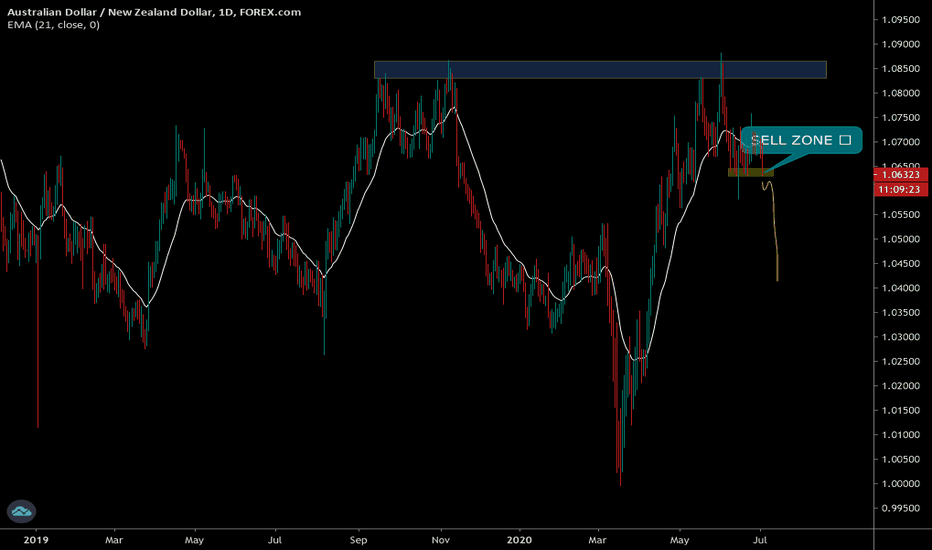Click the 1.04000 price axis label
This screenshot has width=932, height=550.
900,288
